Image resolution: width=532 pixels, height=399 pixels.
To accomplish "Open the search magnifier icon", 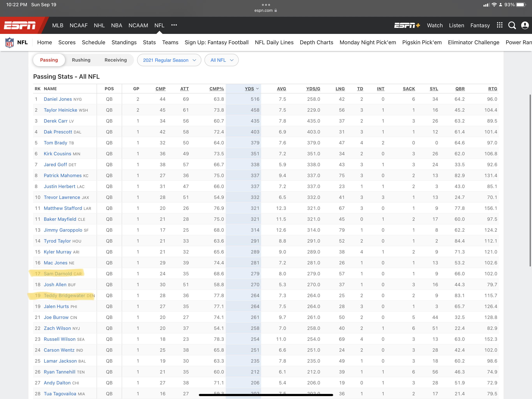I will (512, 25).
